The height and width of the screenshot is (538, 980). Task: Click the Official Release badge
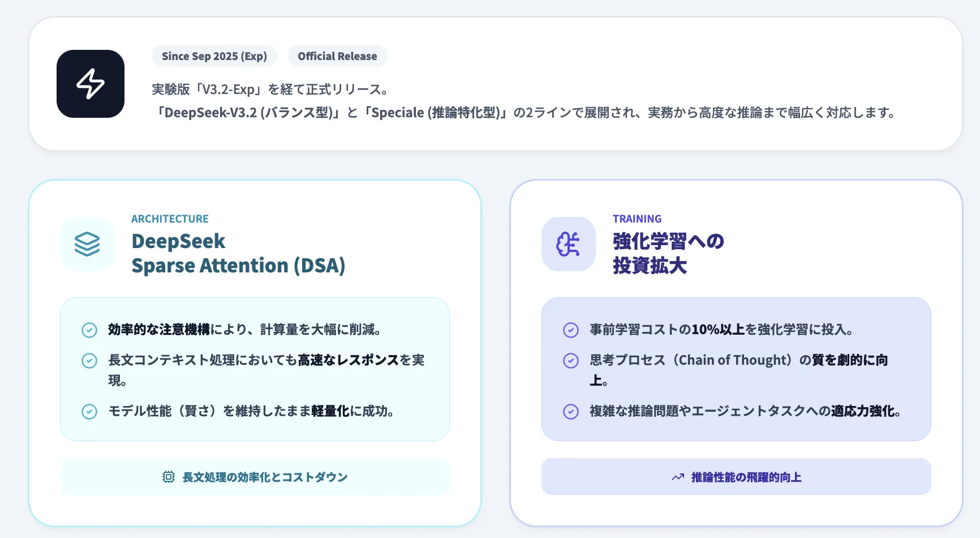(337, 56)
